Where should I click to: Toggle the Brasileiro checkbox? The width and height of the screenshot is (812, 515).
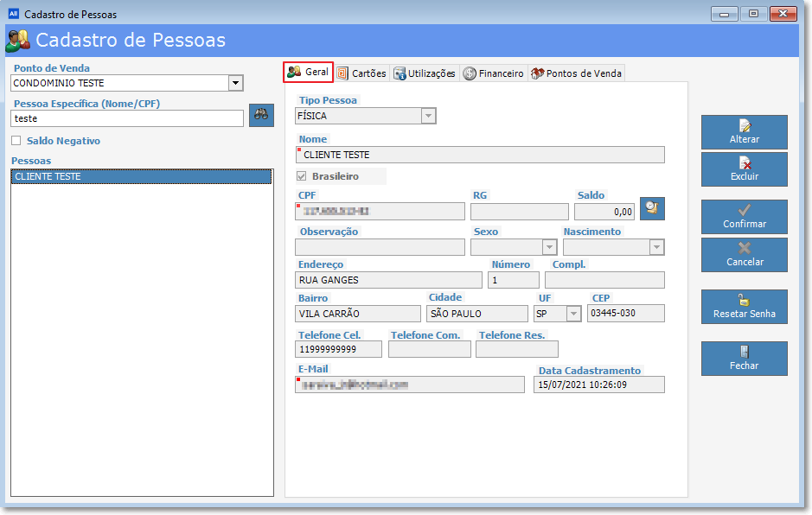(302, 176)
